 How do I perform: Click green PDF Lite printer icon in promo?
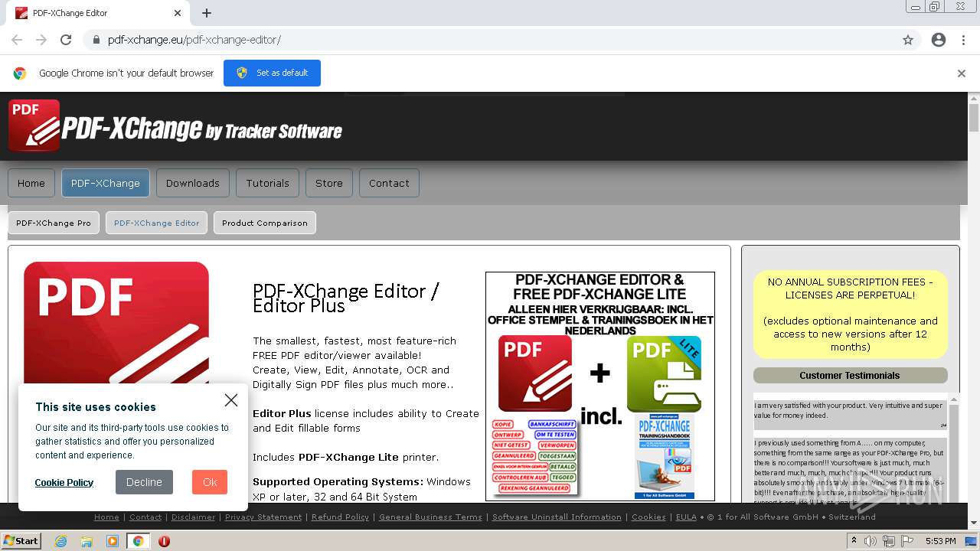click(x=664, y=374)
